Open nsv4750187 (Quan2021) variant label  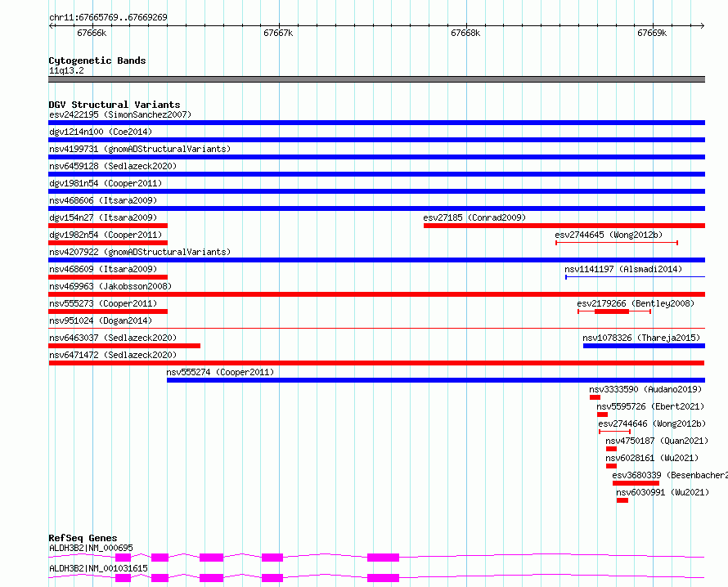(657, 441)
